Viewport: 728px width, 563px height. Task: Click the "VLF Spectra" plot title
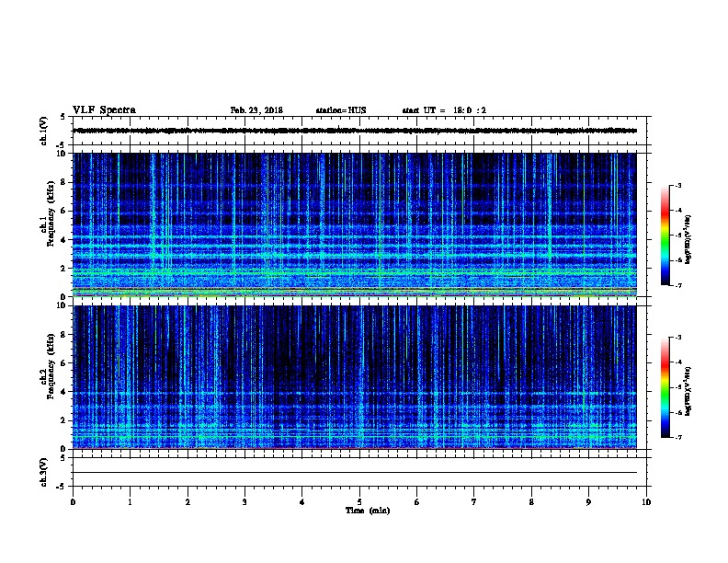pos(104,110)
